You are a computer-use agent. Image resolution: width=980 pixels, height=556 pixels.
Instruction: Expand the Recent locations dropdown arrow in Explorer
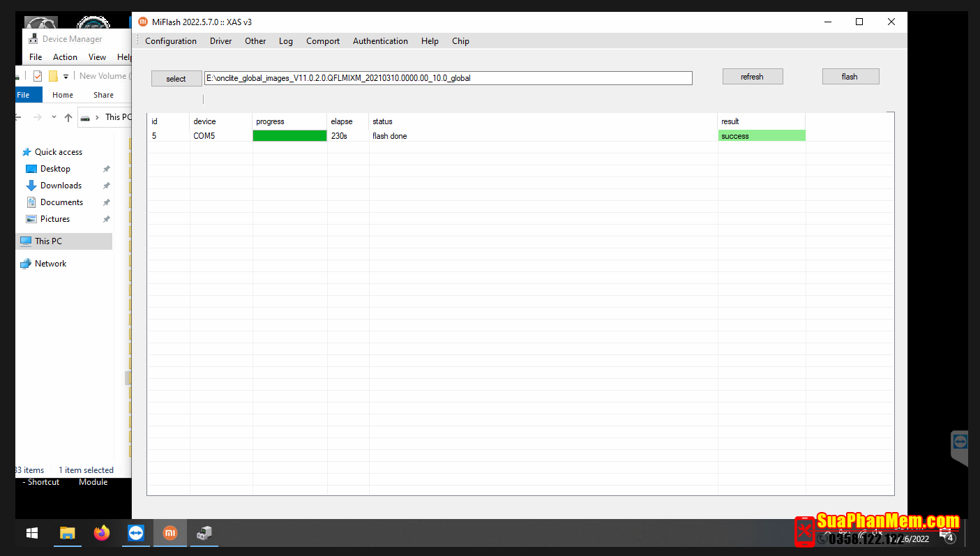pyautogui.click(x=54, y=117)
